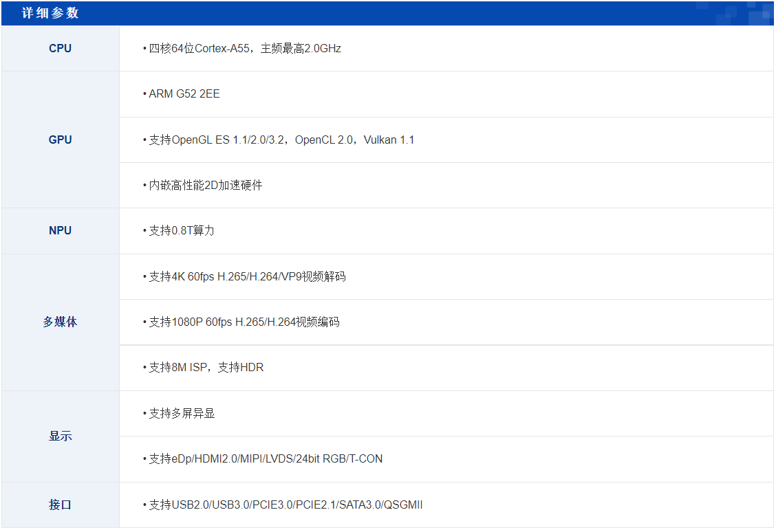Select the CPU row label
The image size is (776, 532).
tap(61, 48)
